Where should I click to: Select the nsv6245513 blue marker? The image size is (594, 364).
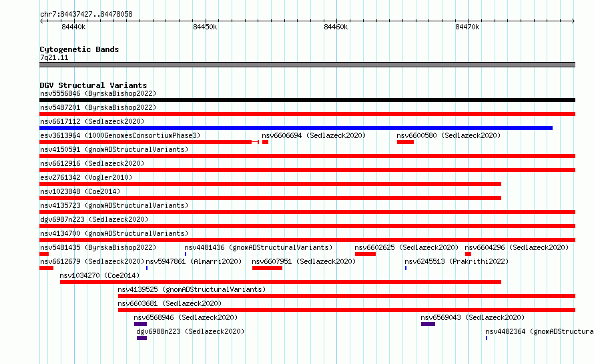tap(406, 268)
